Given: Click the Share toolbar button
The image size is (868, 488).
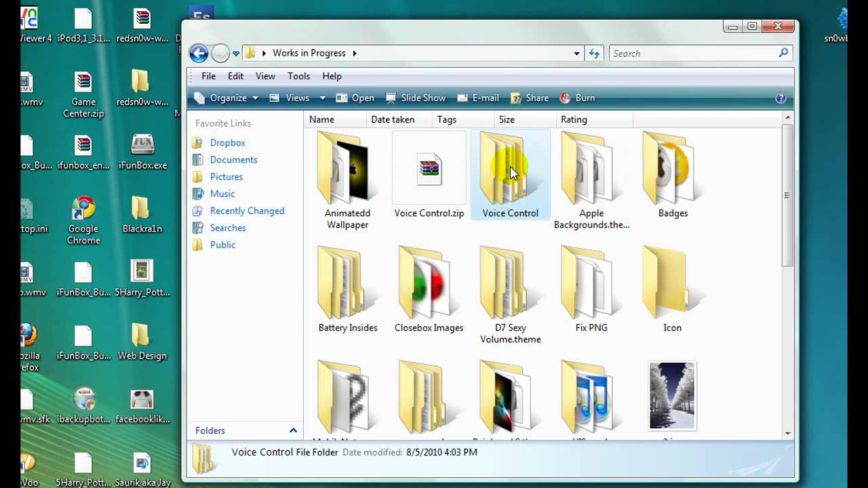Looking at the screenshot, I should [x=529, y=98].
